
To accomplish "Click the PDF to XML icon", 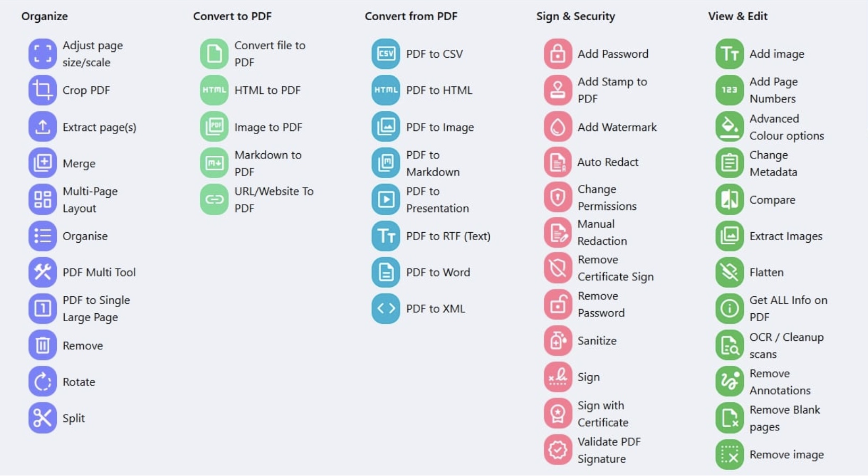I will (x=386, y=308).
